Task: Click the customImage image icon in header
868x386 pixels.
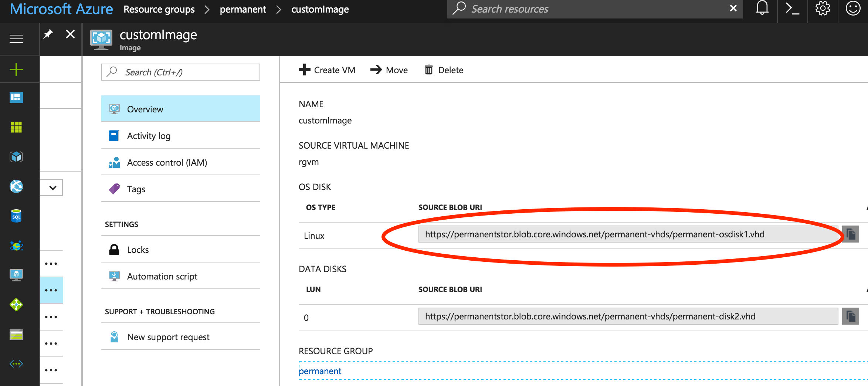Action: click(101, 40)
